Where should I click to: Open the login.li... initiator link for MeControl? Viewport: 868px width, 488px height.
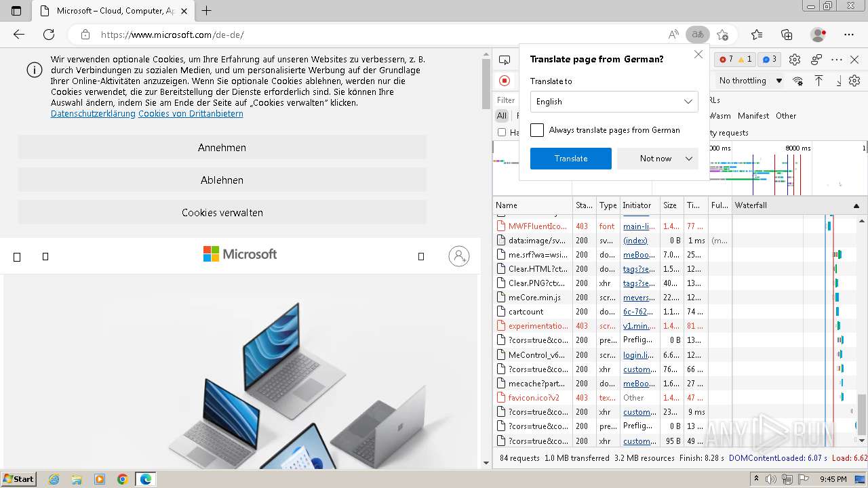coord(639,354)
